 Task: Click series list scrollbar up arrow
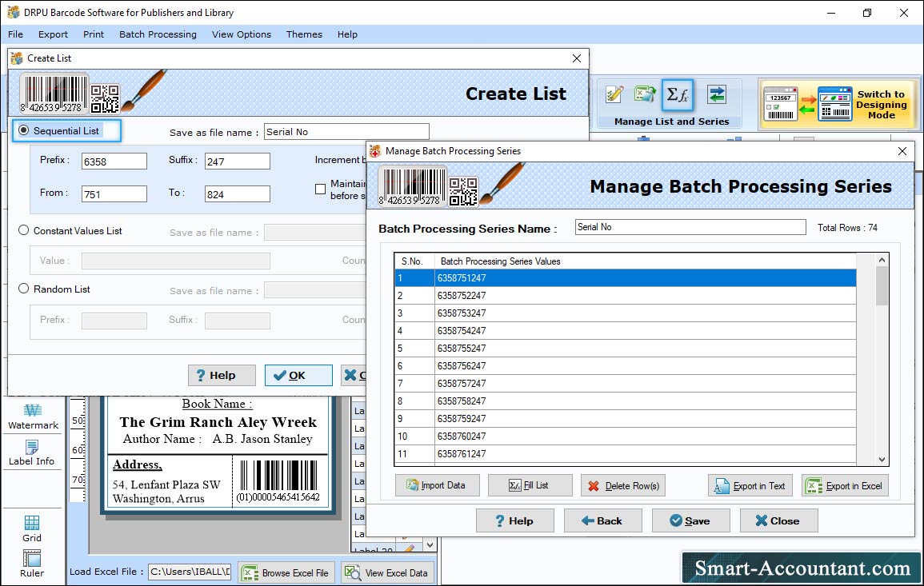pyautogui.click(x=882, y=260)
